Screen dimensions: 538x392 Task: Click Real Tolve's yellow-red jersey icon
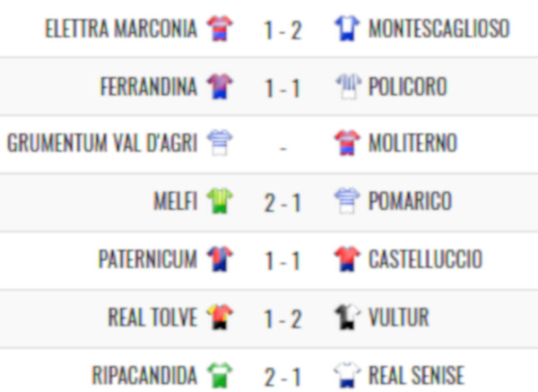(220, 317)
